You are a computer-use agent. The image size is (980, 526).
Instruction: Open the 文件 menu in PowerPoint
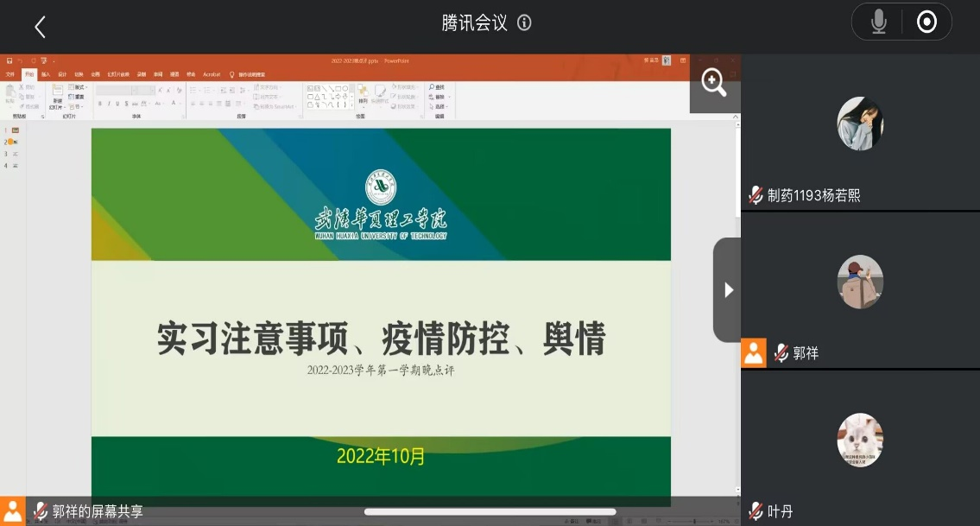tap(10, 74)
